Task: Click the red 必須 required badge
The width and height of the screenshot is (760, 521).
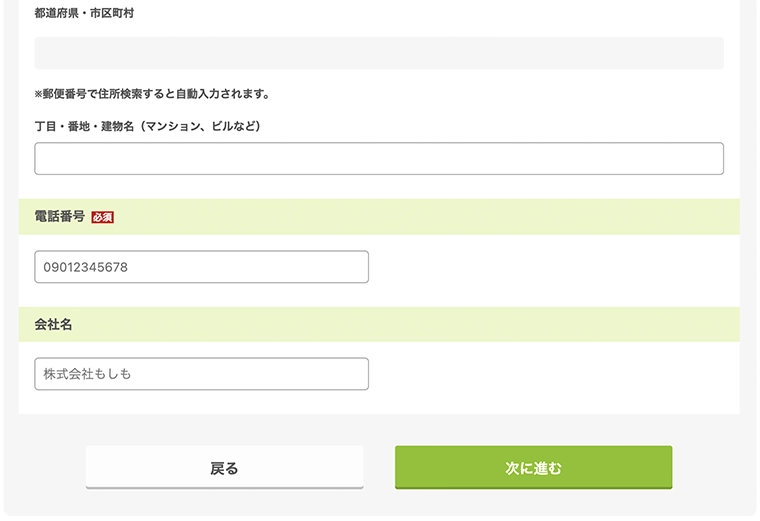Action: (102, 217)
